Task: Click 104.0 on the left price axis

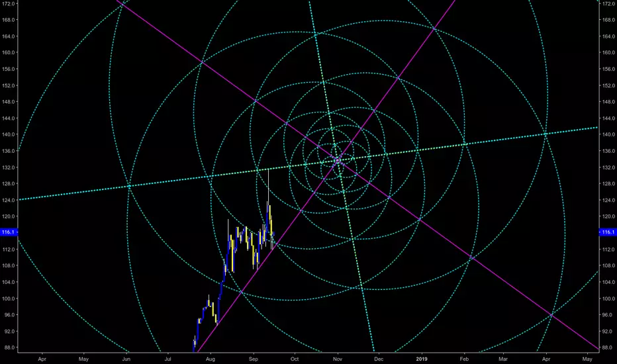Action: coord(9,282)
